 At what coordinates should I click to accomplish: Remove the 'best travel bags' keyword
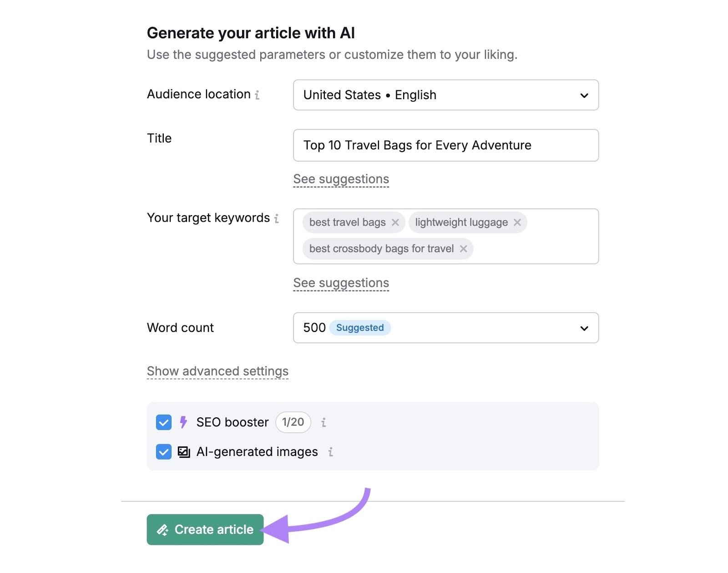pyautogui.click(x=396, y=223)
